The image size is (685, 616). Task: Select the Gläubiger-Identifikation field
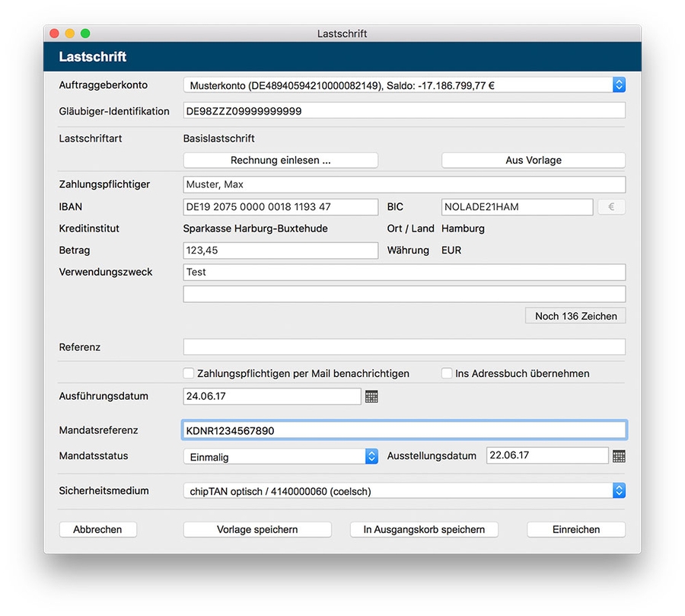[404, 111]
